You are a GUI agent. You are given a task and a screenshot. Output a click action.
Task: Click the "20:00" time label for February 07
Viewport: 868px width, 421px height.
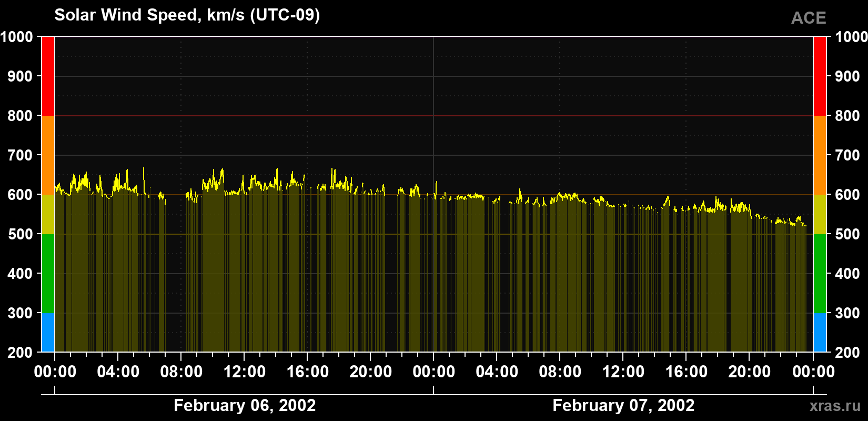750,372
